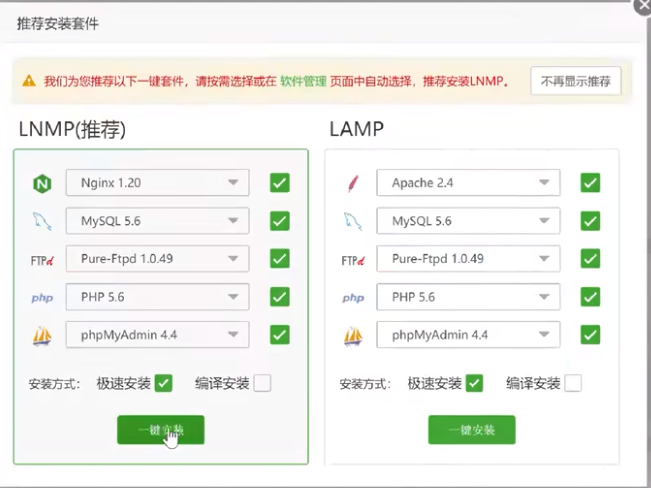Toggle 极速安装 checkbox in LAMP
651x488 pixels.
pos(474,383)
